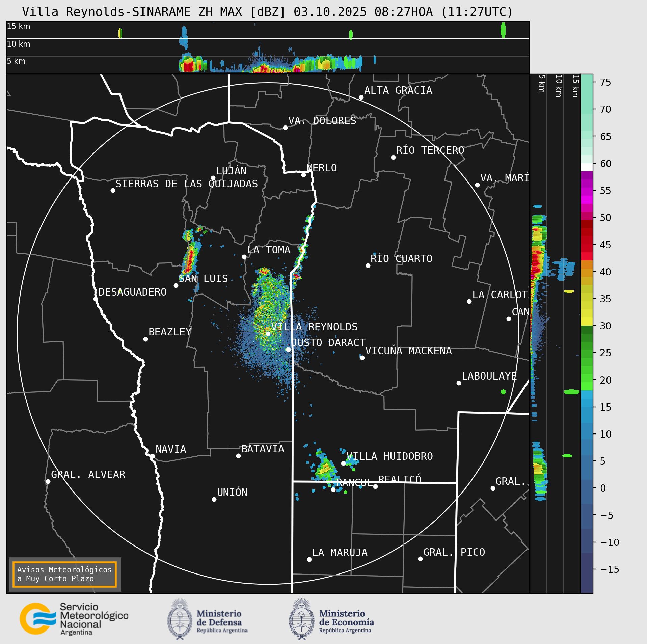Click the Villa Reynolds radar site marker
The height and width of the screenshot is (644, 647).
click(x=268, y=334)
